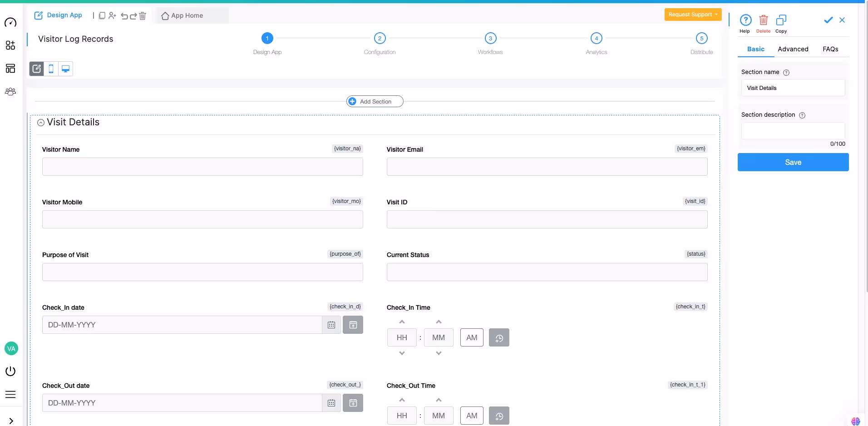Open the calendar picker for Check_In date
The image size is (868, 426).
pos(332,325)
